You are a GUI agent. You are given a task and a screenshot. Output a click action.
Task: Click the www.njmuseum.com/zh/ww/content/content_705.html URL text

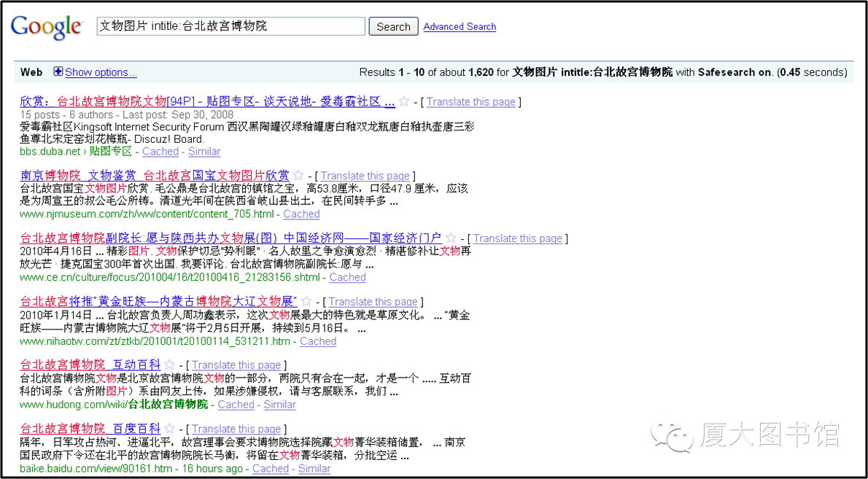(x=148, y=214)
